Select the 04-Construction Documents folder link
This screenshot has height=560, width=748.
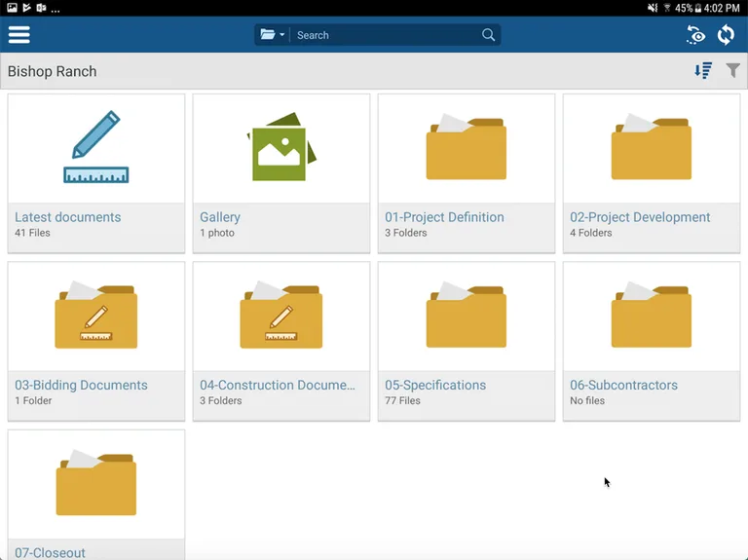(278, 385)
